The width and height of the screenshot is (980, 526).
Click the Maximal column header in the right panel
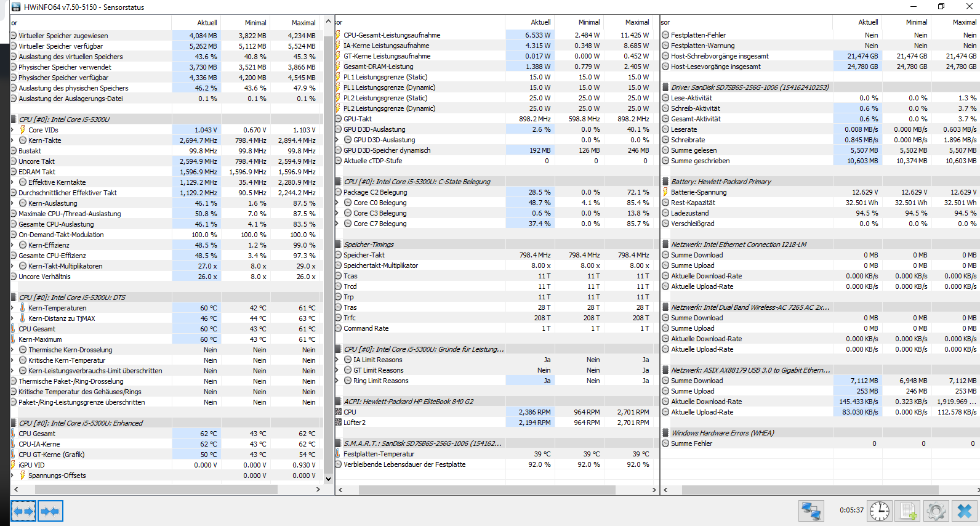click(x=955, y=22)
